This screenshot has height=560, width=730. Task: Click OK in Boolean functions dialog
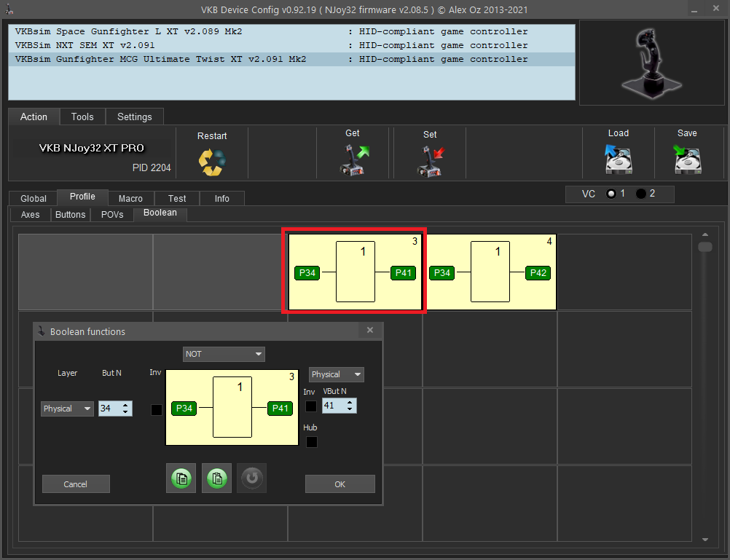[x=340, y=484]
